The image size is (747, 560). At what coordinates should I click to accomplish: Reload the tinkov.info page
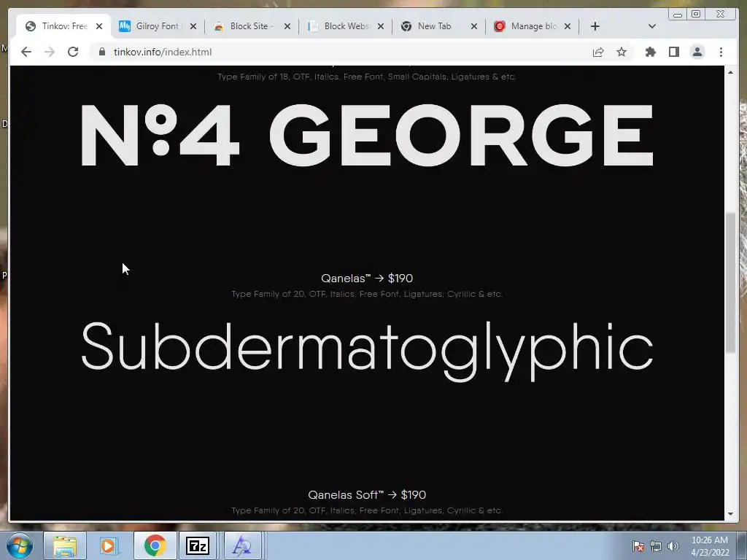tap(73, 52)
